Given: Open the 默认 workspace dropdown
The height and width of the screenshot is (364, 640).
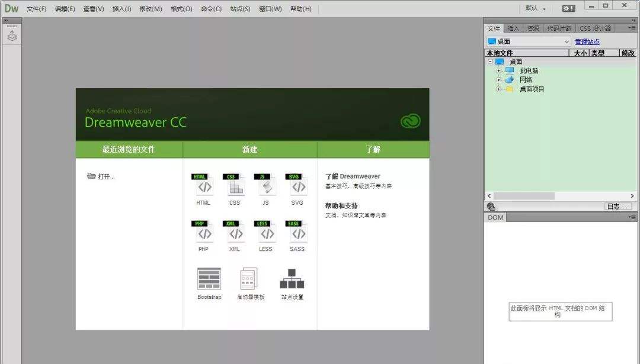Looking at the screenshot, I should click(x=536, y=8).
